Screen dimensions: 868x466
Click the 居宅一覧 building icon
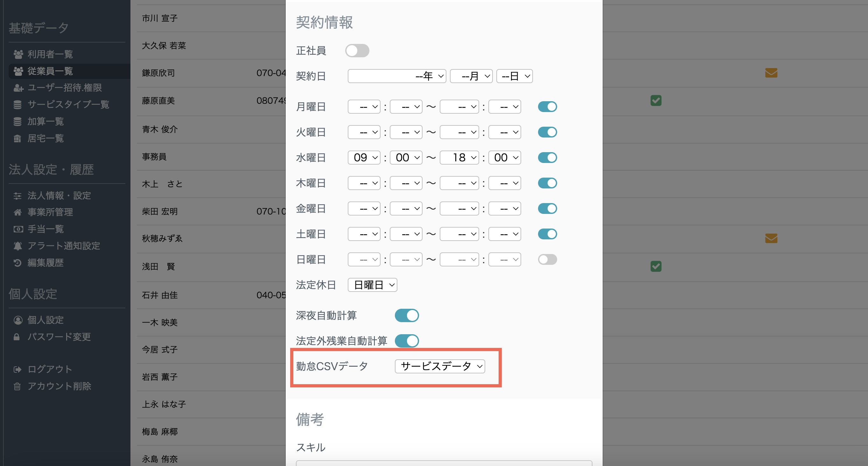click(18, 138)
